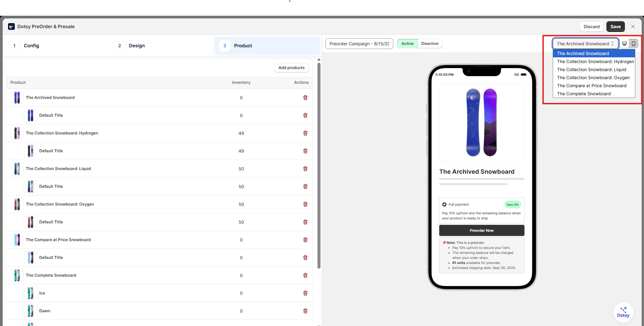The height and width of the screenshot is (326, 644).
Task: Delete The Collection Snowboard: Hydrogen row
Action: tap(305, 133)
